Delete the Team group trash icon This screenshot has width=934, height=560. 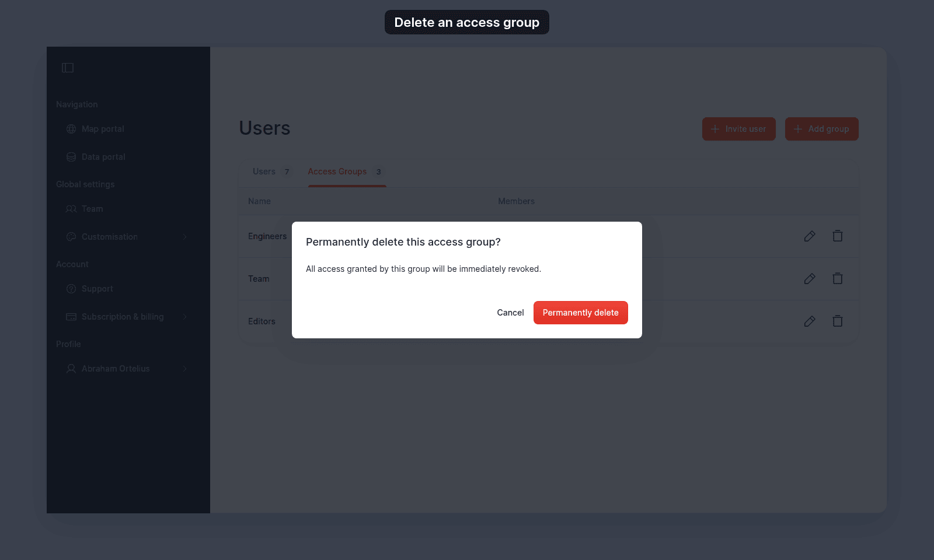(x=838, y=279)
